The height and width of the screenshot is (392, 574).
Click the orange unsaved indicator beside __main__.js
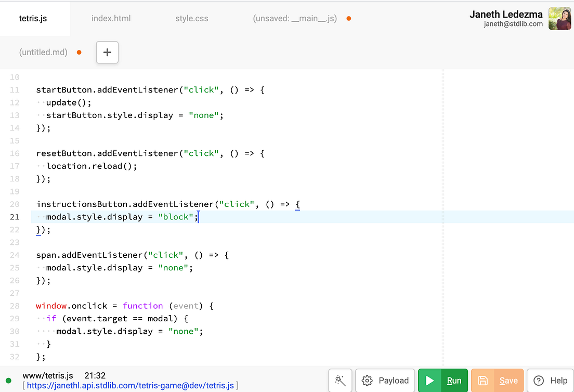348,17
